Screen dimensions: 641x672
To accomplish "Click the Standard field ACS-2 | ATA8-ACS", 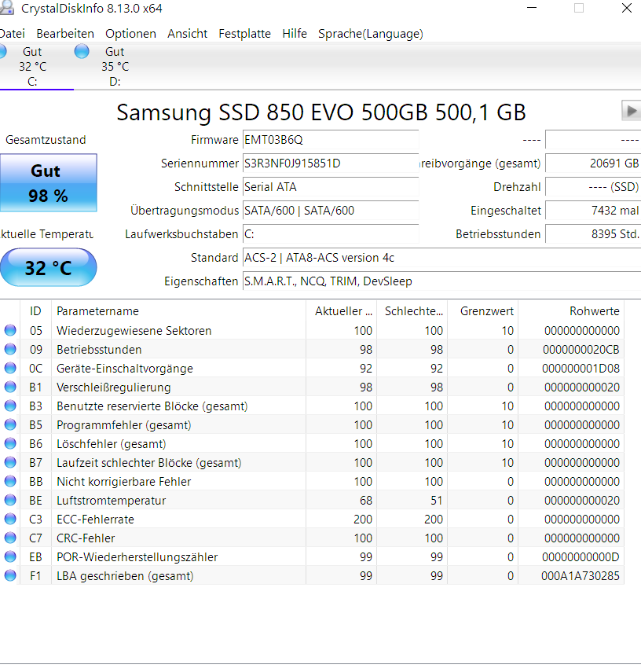I will tap(441, 258).
